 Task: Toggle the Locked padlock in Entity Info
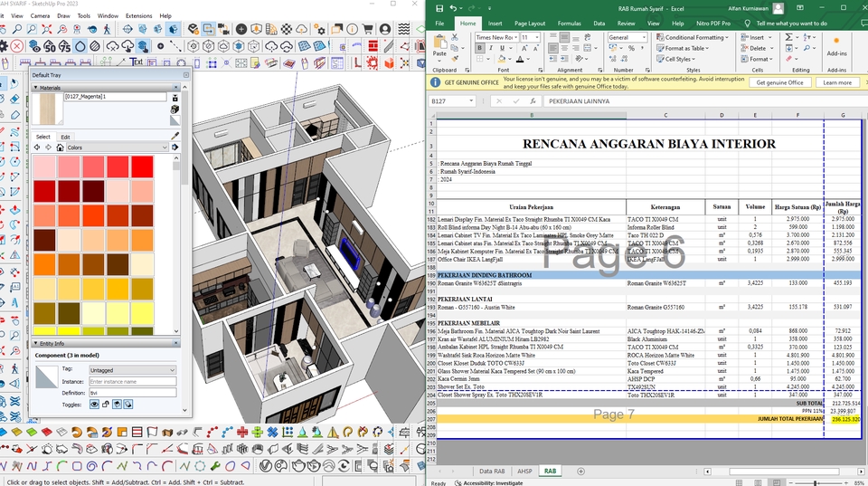point(106,405)
